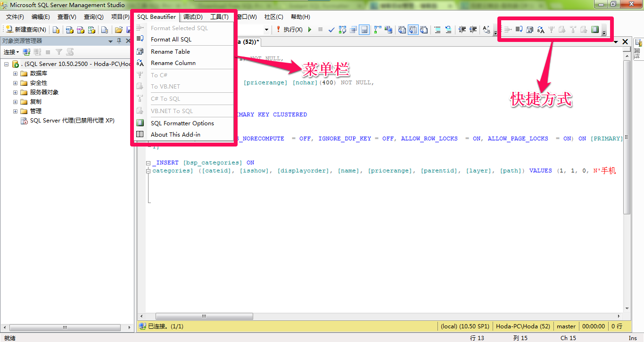Click the Analysis Services XMLA query icon

pyautogui.click(x=91, y=30)
